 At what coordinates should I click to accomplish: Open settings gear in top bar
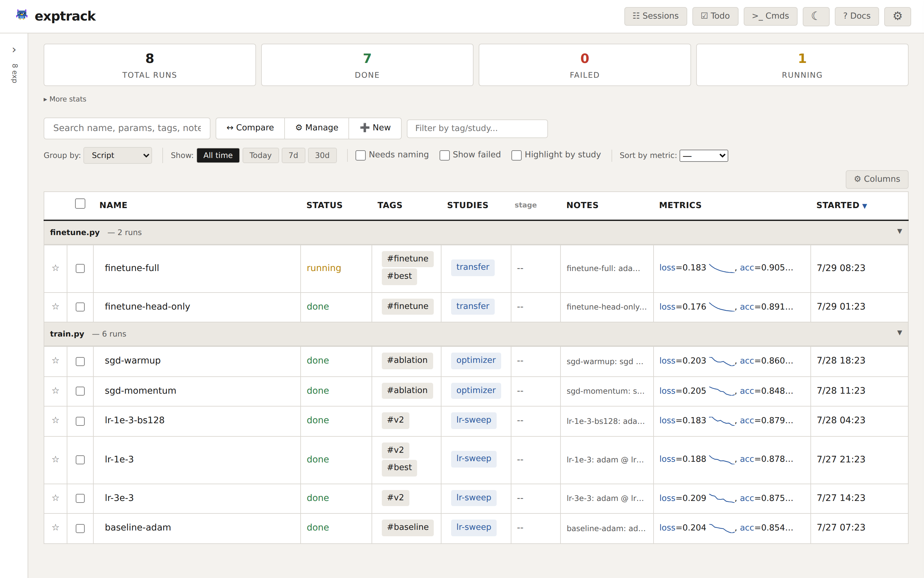(897, 16)
